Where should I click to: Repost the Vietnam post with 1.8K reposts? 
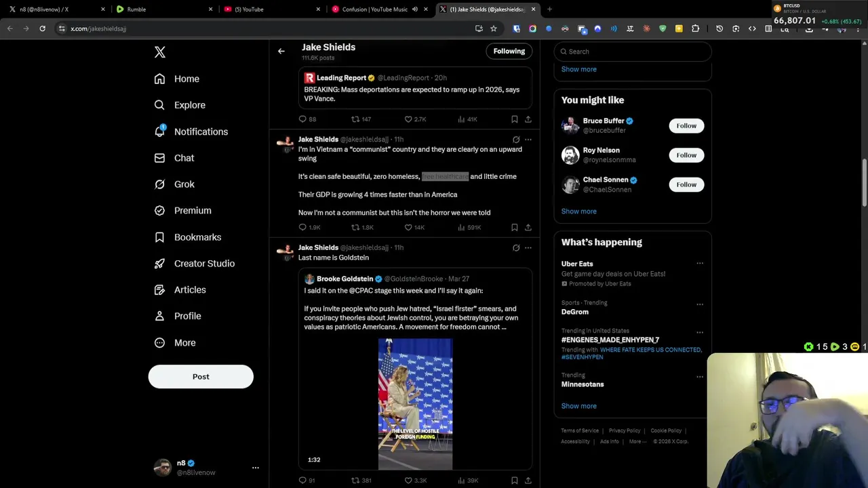click(x=355, y=228)
